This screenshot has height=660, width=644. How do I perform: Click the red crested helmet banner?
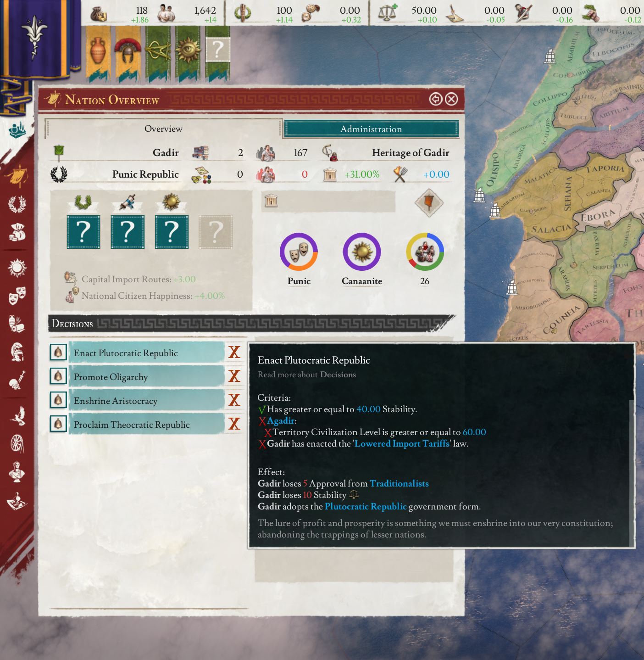(x=127, y=53)
